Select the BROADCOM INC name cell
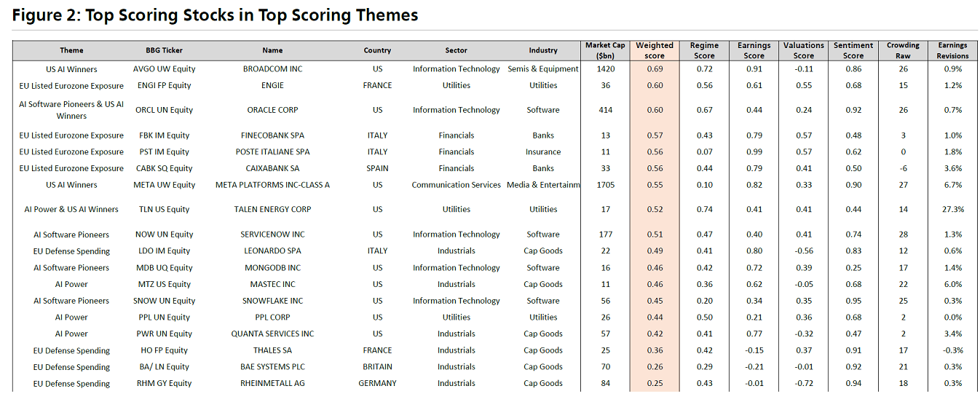This screenshot has width=980, height=394. pos(272,69)
